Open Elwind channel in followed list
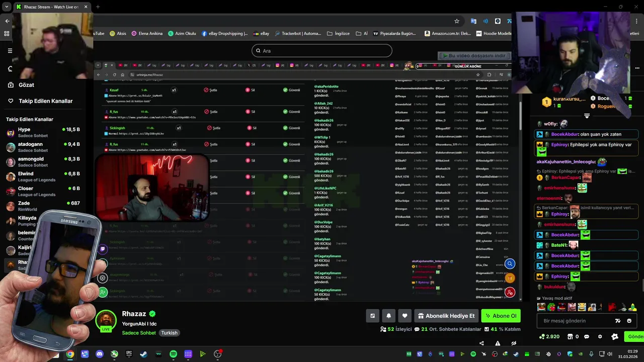The height and width of the screenshot is (362, 644). click(43, 176)
